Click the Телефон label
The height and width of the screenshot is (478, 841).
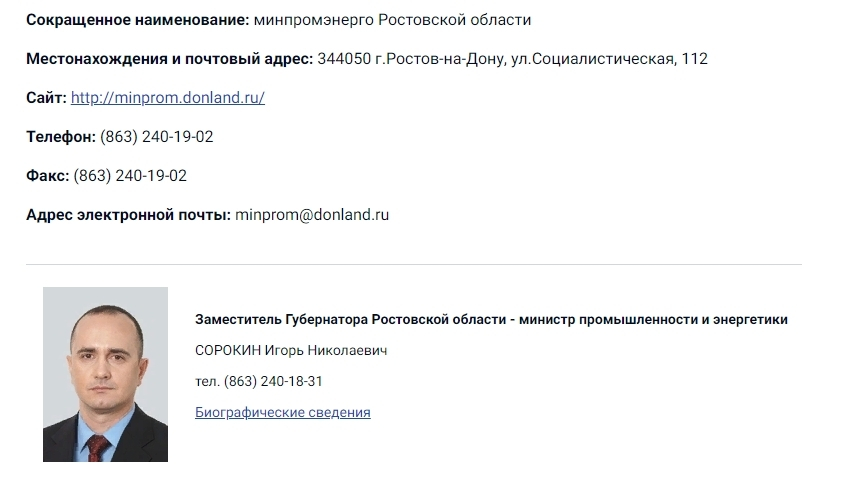tap(60, 137)
